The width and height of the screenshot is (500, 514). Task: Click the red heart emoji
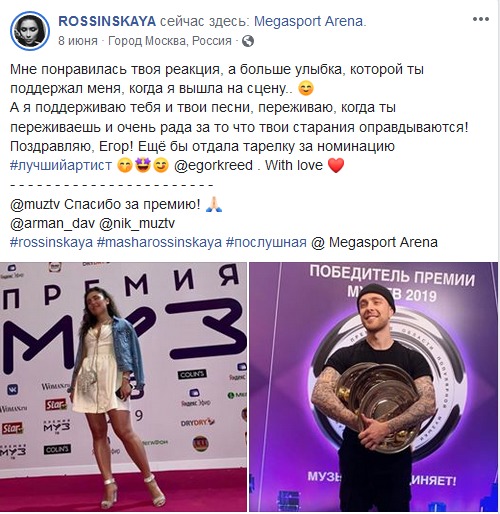point(336,165)
